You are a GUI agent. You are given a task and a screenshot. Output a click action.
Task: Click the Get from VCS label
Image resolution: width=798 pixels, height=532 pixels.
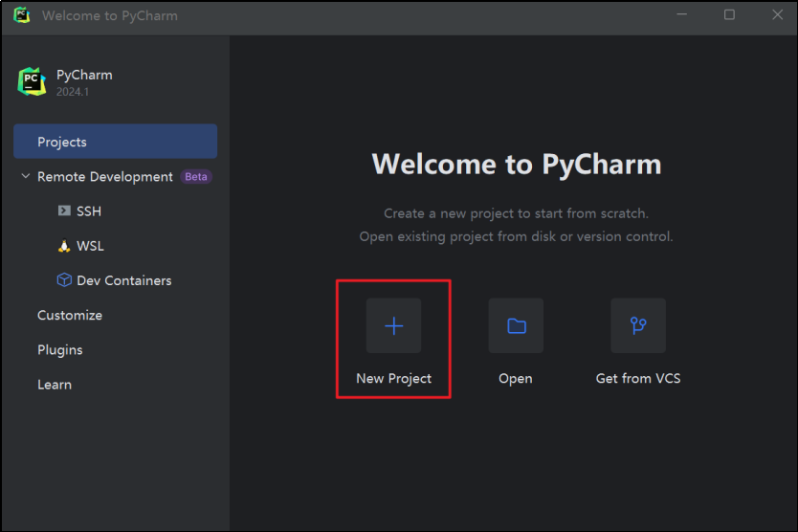pyautogui.click(x=638, y=378)
